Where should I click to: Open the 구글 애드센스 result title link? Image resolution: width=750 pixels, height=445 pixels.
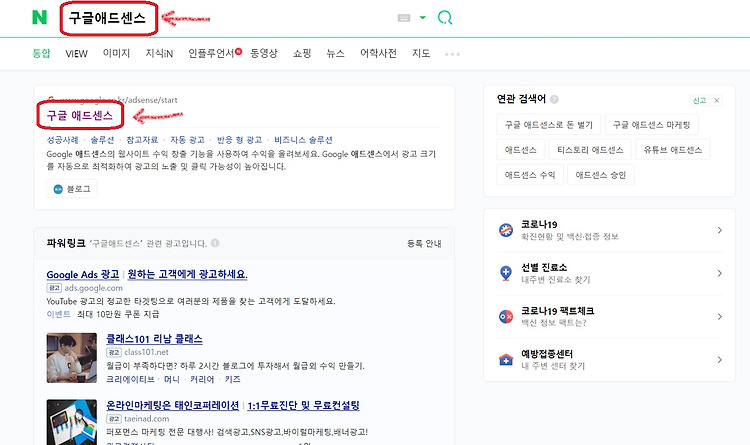click(80, 115)
